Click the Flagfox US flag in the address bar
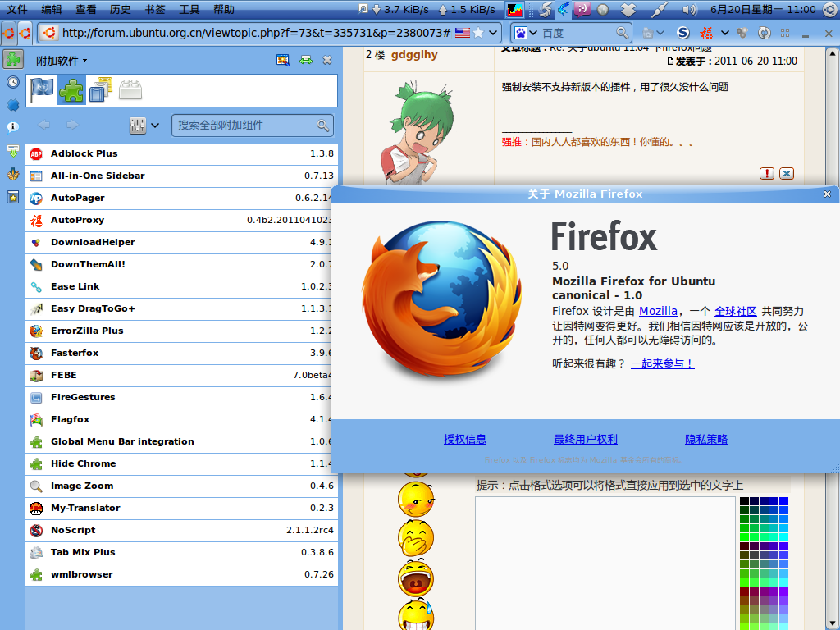Image resolution: width=840 pixels, height=630 pixels. pyautogui.click(x=463, y=33)
